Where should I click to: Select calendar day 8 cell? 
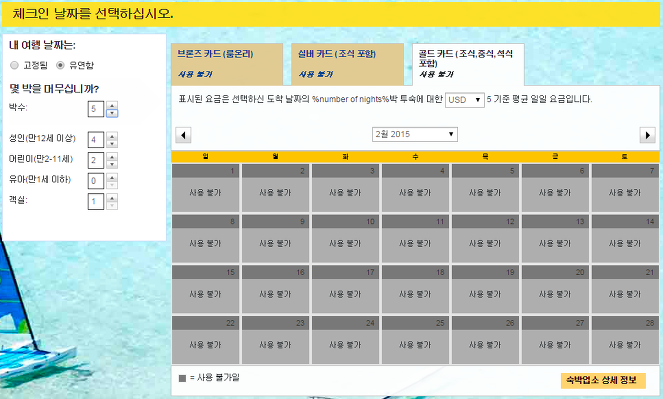pos(205,239)
